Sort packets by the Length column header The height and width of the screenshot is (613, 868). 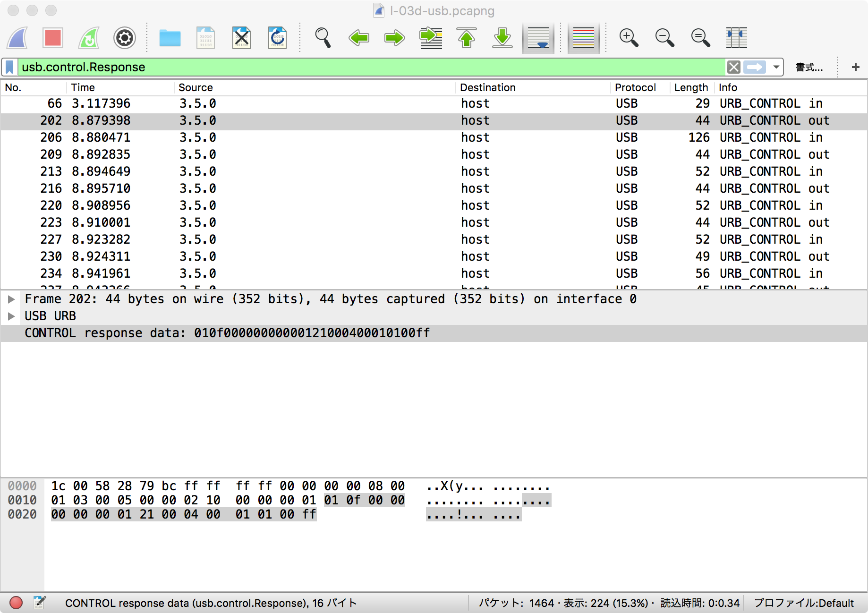point(691,87)
